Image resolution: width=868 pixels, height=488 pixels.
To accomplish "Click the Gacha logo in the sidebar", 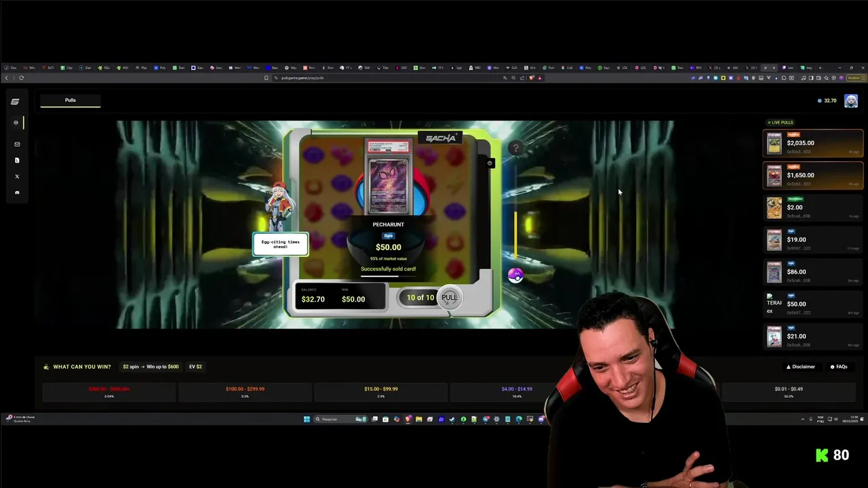I will click(x=15, y=102).
